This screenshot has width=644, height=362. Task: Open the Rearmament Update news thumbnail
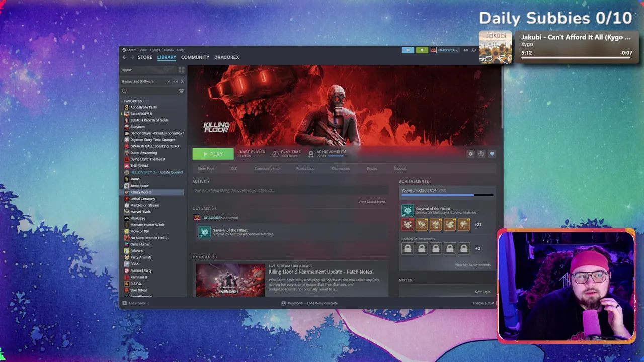(x=230, y=280)
